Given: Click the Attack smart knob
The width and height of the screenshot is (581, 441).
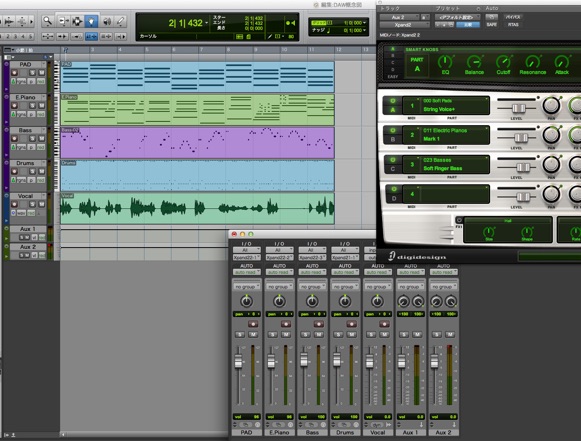Looking at the screenshot, I should coord(562,62).
